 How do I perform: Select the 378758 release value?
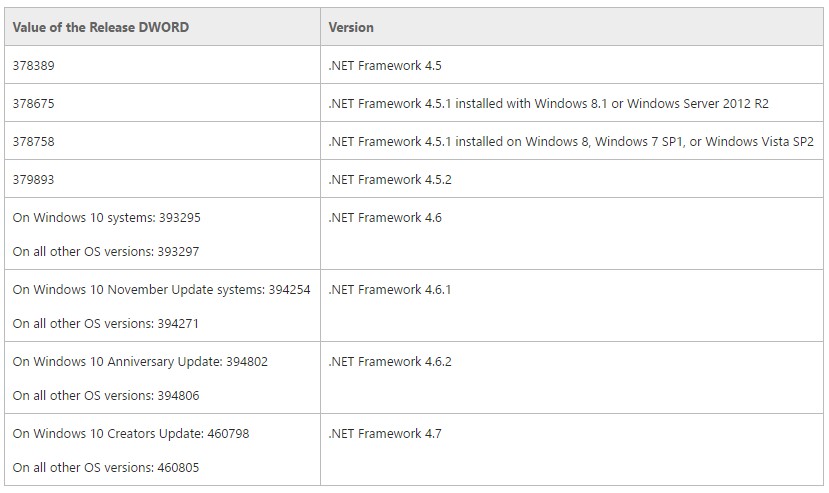tap(33, 141)
